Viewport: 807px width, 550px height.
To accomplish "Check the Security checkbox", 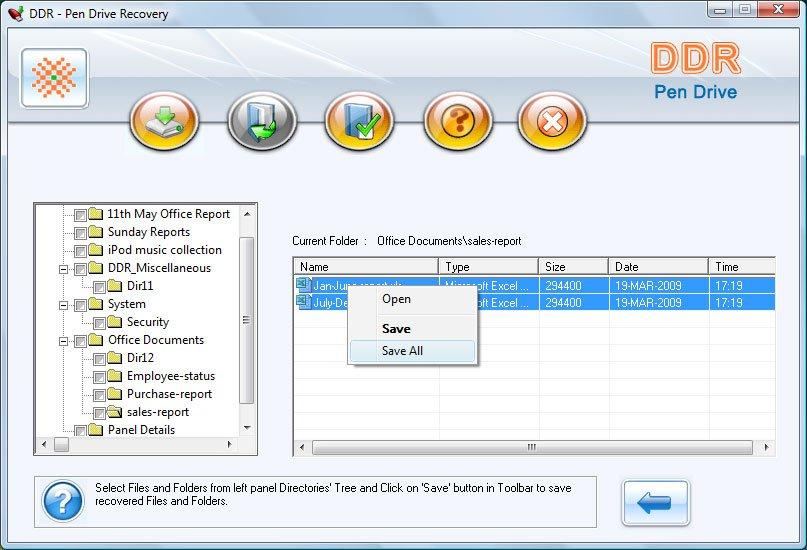I will [99, 323].
